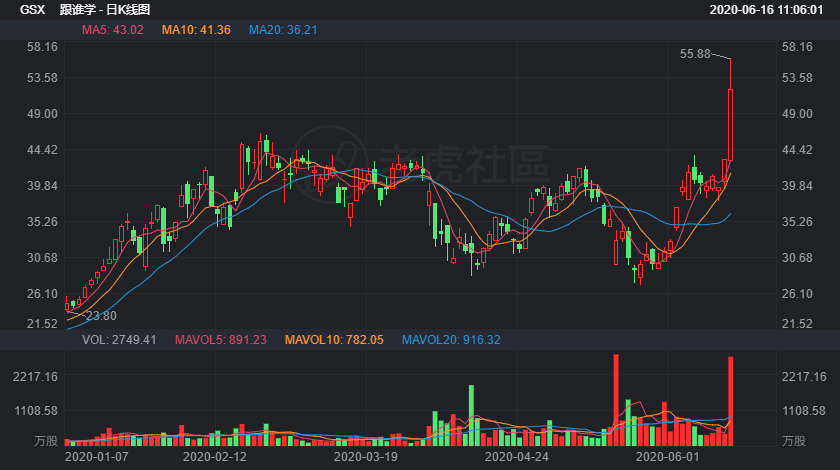This screenshot has height=470, width=840.
Task: Select the MA20: 36.21 indicator label
Action: pos(283,30)
